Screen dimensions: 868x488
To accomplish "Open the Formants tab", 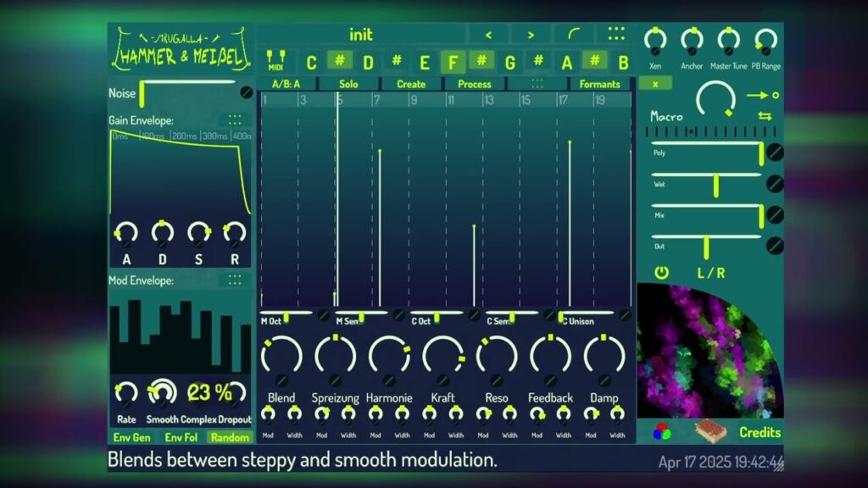I will coord(599,84).
